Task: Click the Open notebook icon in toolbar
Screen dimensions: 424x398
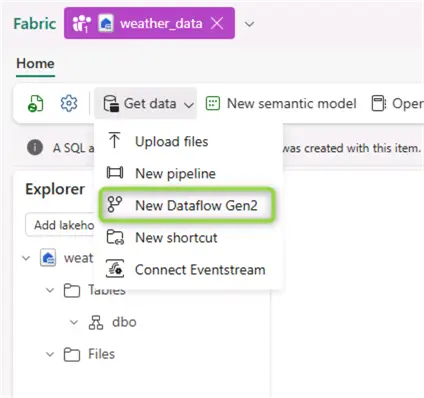Action: tap(379, 103)
